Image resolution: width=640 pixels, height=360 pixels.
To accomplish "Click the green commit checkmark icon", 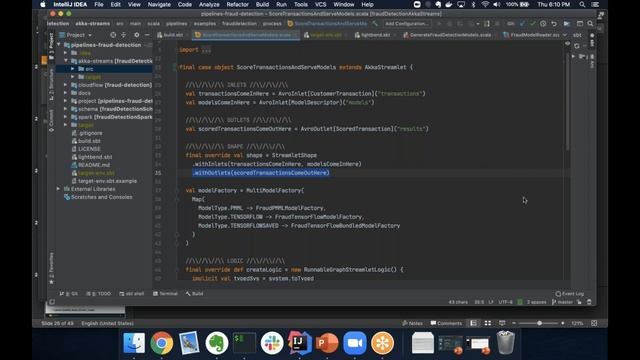I will 532,24.
